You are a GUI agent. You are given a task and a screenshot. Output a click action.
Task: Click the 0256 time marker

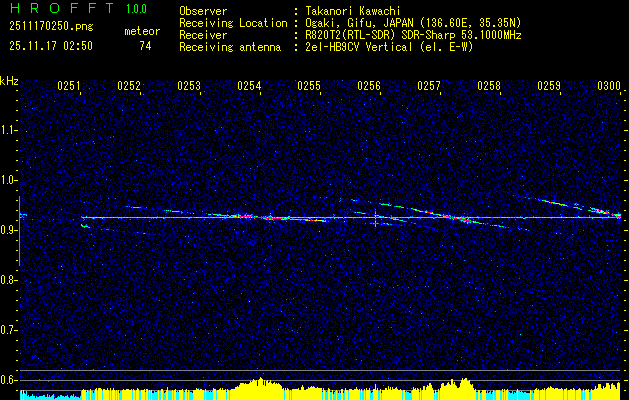point(369,86)
